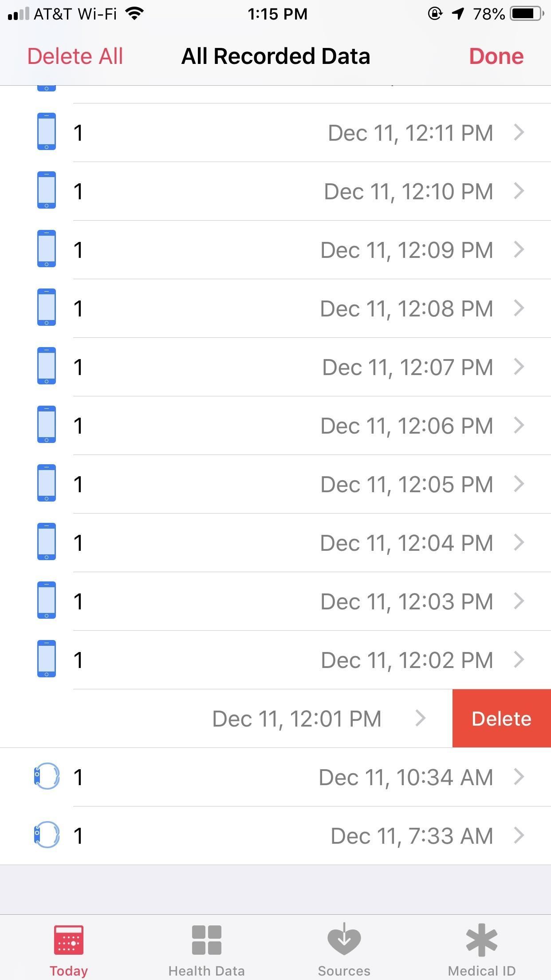Tap the battery indicator in status bar
551x980 pixels.
point(527,14)
